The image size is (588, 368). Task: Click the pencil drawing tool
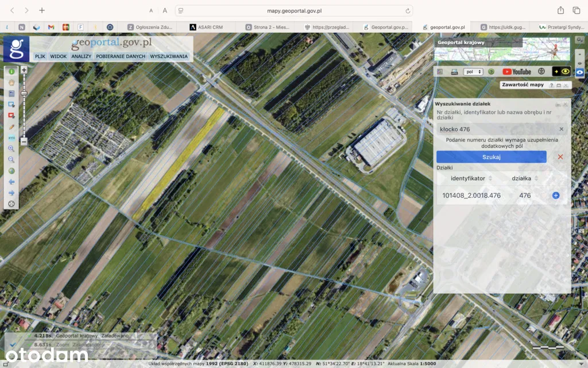tap(11, 126)
